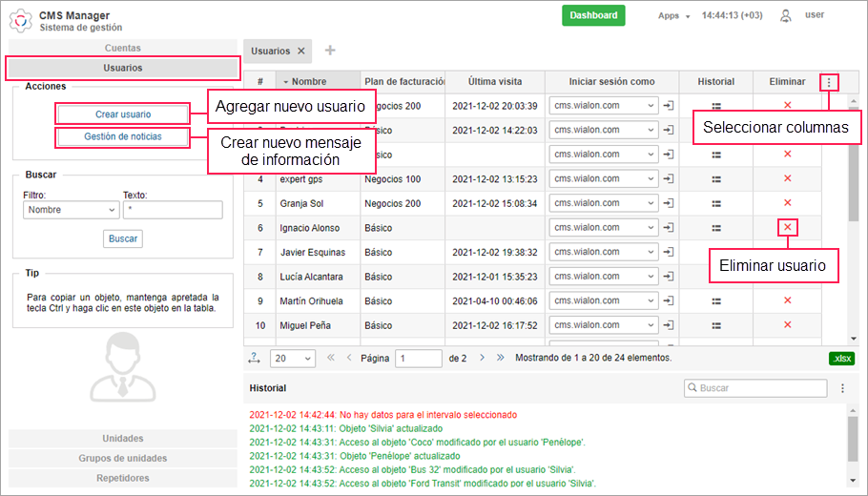Open history for Miguel Peña
Image resolution: width=868 pixels, height=496 pixels.
(x=716, y=325)
